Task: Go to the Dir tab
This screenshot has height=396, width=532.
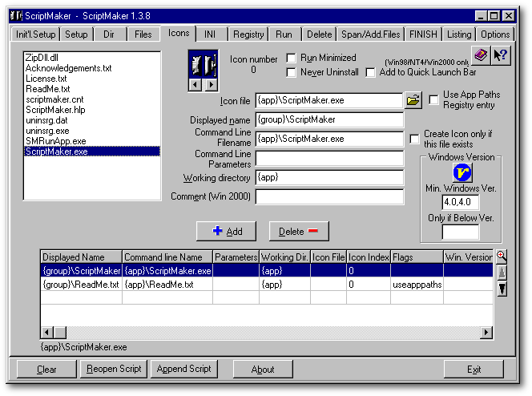Action: point(109,34)
